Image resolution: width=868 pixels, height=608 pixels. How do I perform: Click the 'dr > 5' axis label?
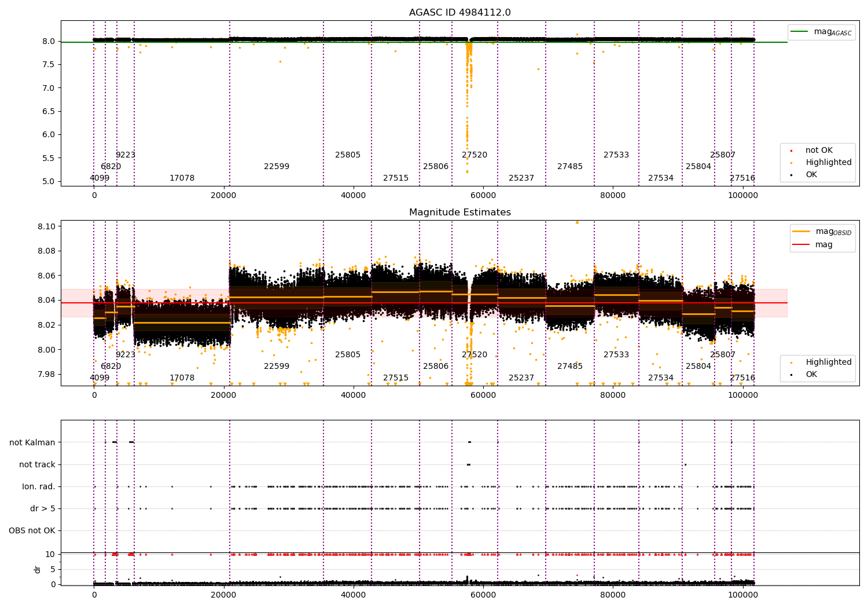43,509
